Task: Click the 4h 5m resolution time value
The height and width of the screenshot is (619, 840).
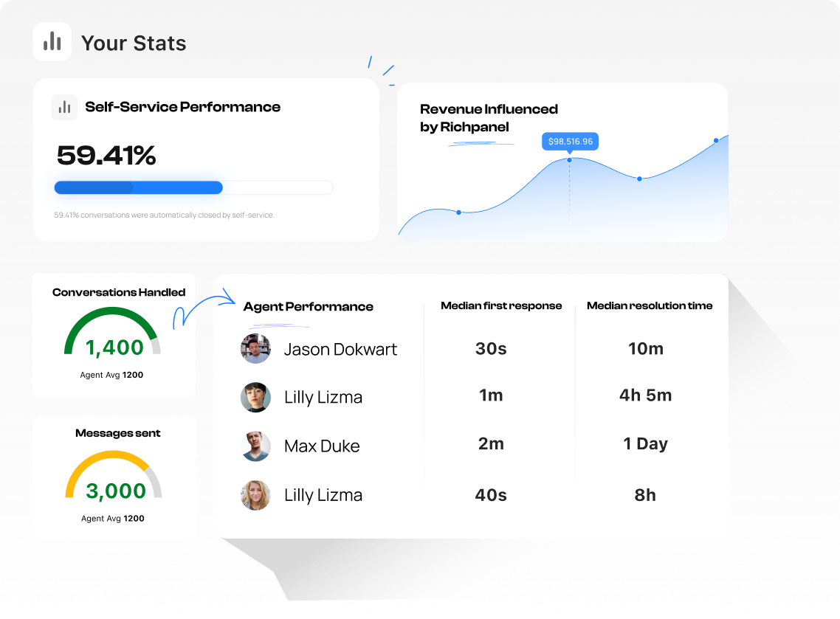Action: pos(646,395)
